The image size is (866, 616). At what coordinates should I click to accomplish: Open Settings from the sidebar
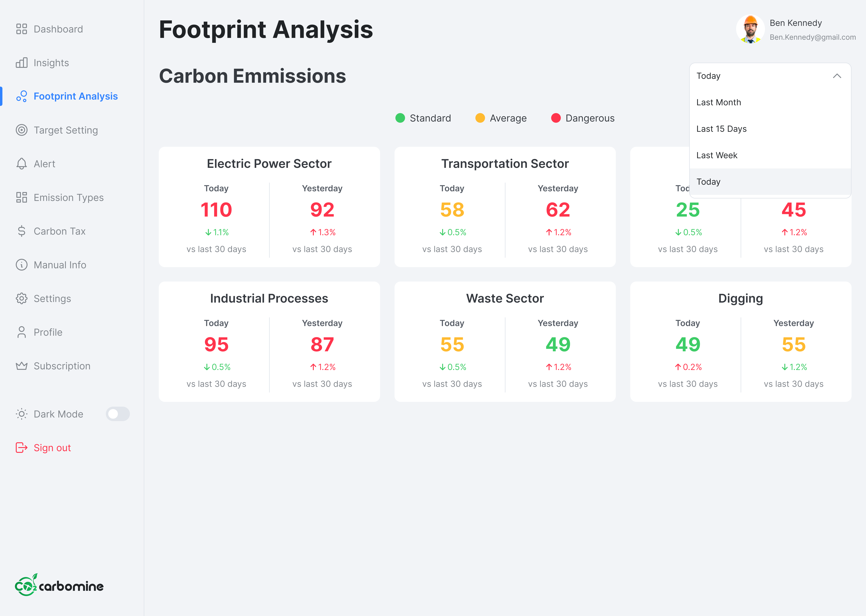(x=52, y=299)
